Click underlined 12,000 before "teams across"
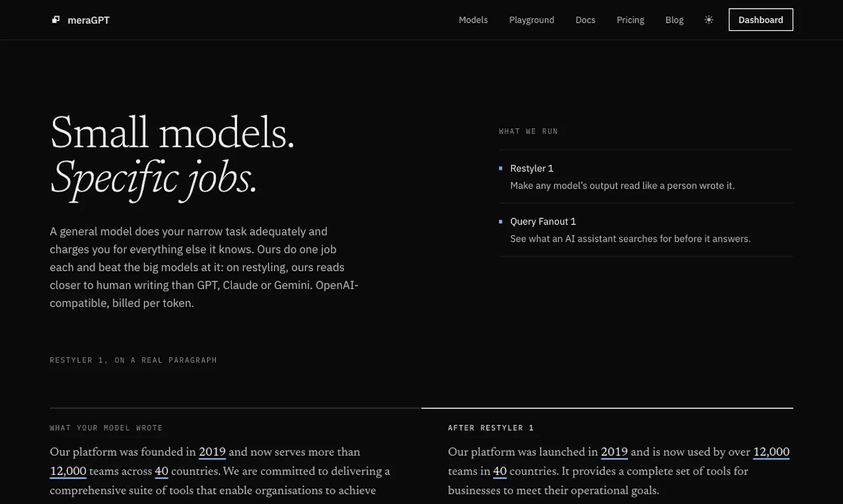Image resolution: width=843 pixels, height=504 pixels. [x=68, y=471]
